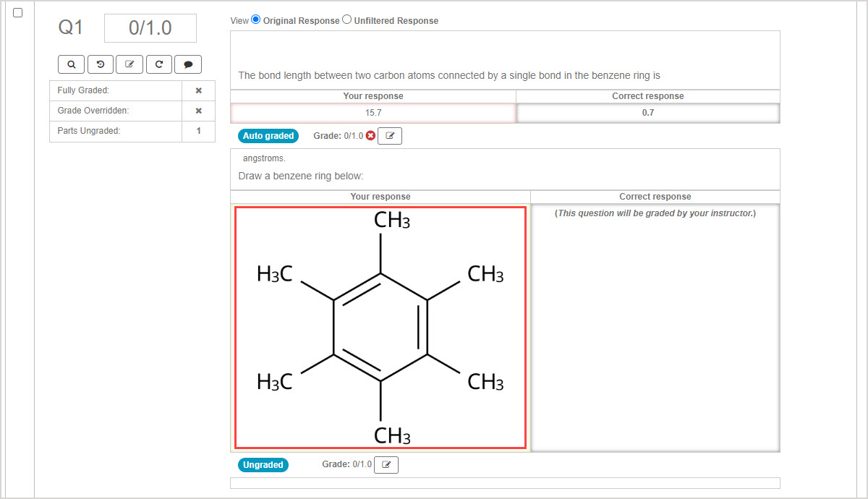
Task: Click the benzene ring drawing response
Action: [380, 327]
